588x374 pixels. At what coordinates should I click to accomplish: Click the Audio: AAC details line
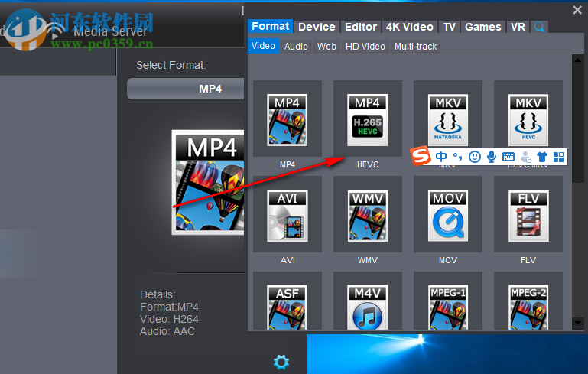pos(167,331)
